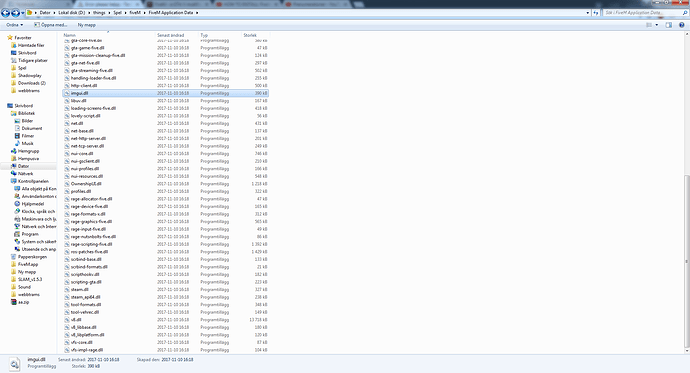Select the gta-game-five.dll file icon
The image size is (690, 373).
pyautogui.click(x=67, y=48)
